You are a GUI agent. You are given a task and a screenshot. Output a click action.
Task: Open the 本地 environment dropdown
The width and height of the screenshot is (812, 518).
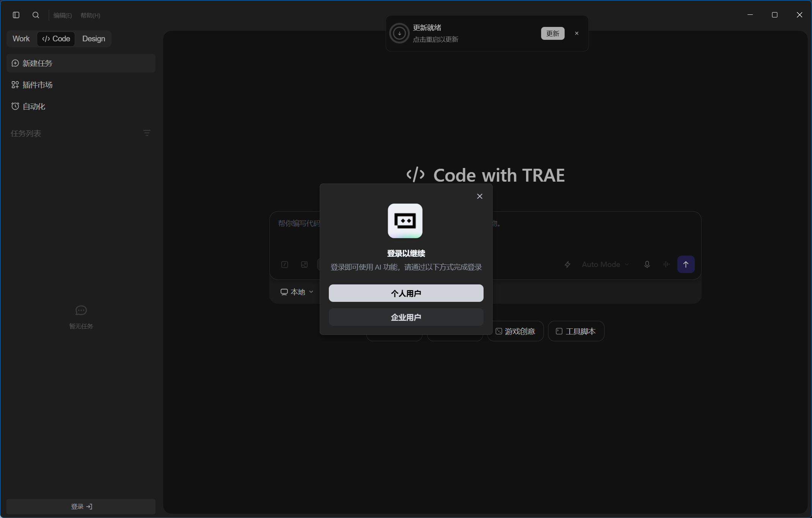pos(297,292)
